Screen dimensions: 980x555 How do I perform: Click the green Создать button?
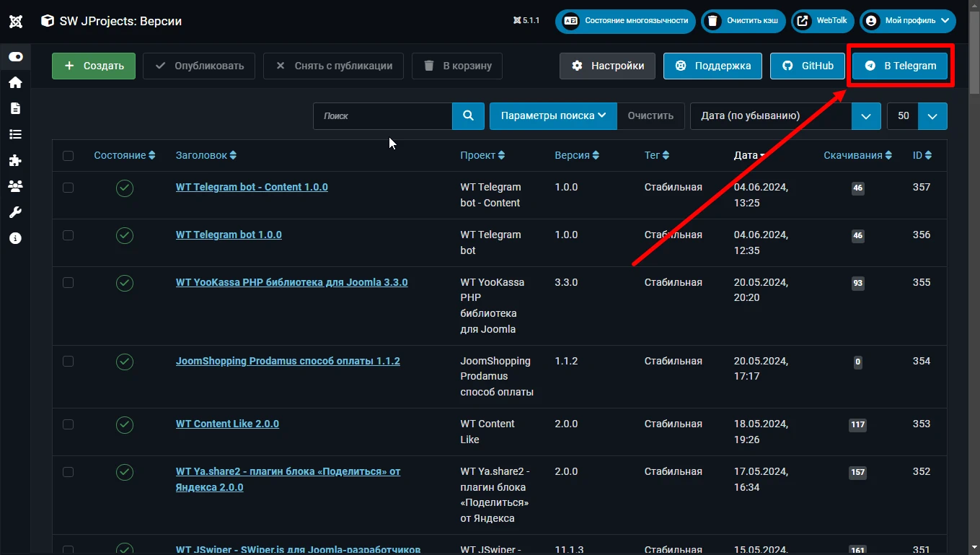coord(94,66)
